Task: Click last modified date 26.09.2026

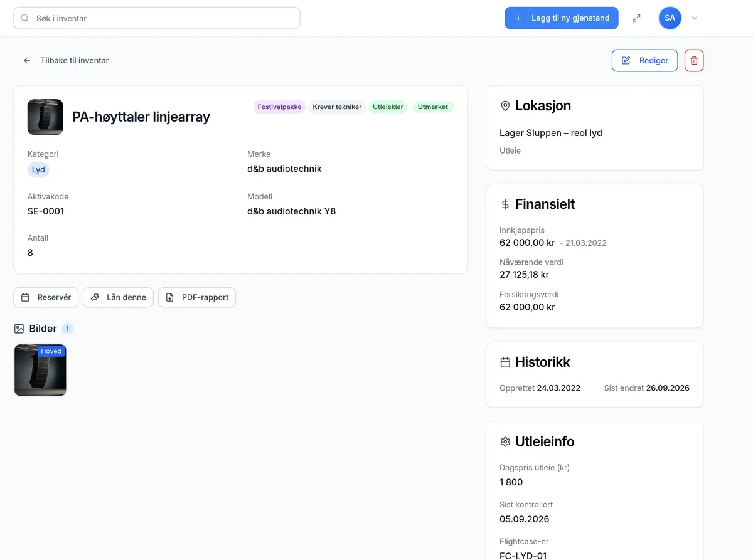Action: pos(668,388)
